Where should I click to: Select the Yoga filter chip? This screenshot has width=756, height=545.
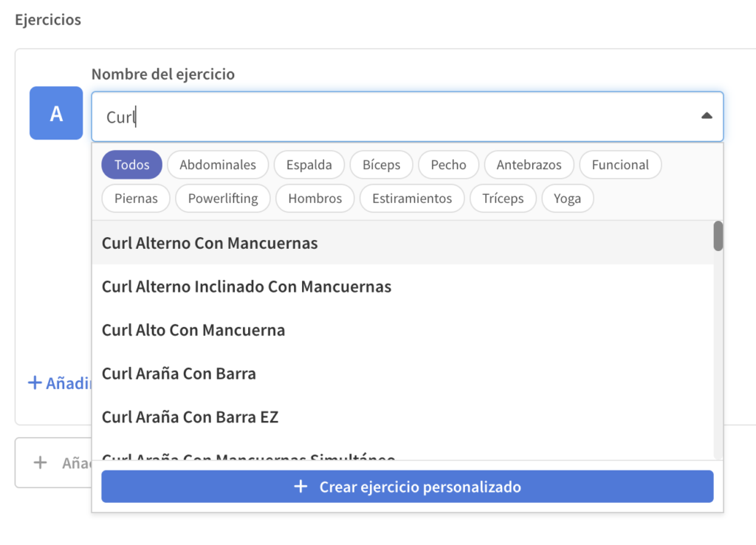pos(567,199)
